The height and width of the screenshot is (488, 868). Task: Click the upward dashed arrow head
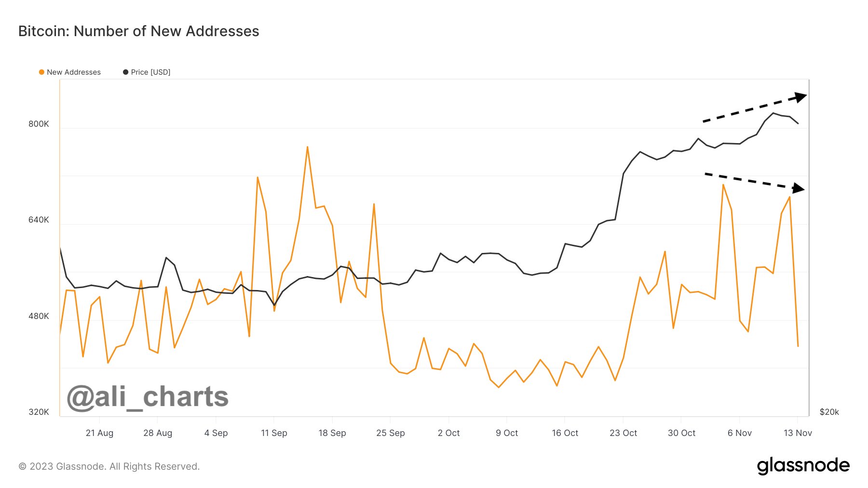(801, 97)
